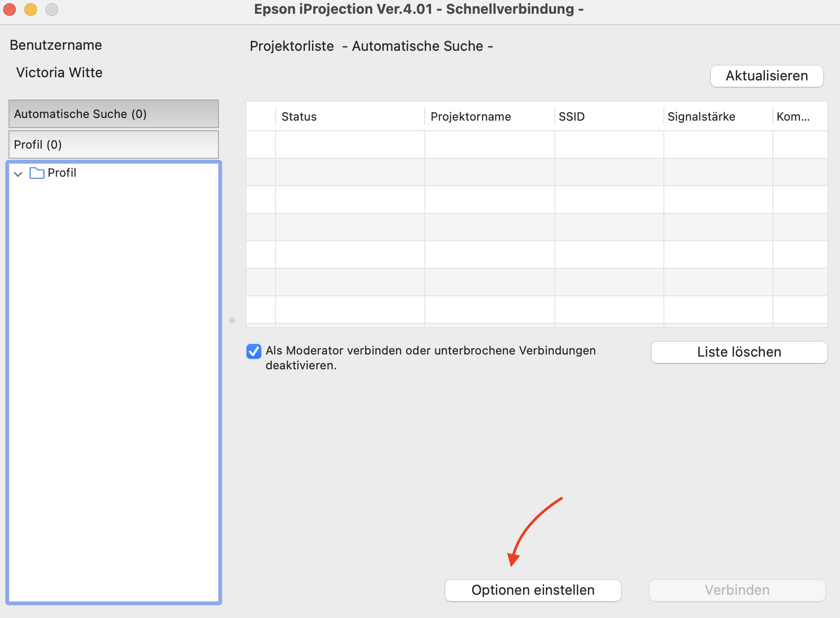Click the greyed-out Verbinden button
840x618 pixels.
click(x=737, y=590)
